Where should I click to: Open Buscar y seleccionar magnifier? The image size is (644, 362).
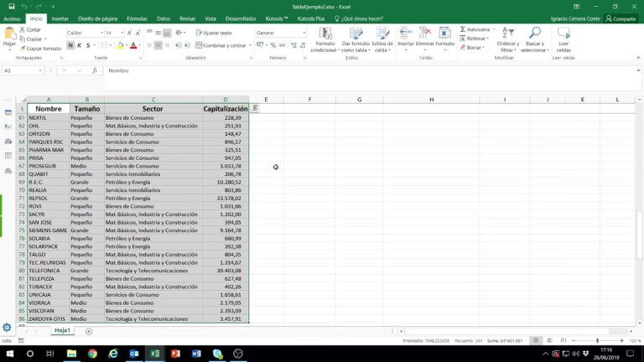point(534,35)
